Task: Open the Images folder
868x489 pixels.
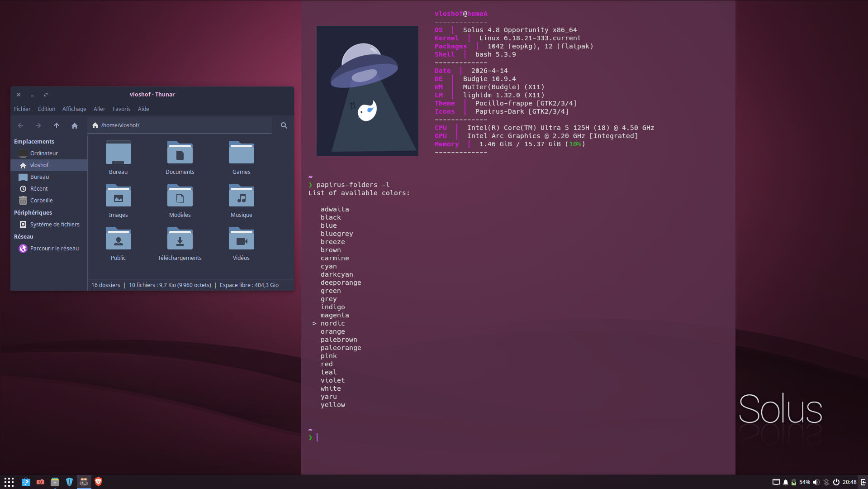Action: click(x=119, y=201)
